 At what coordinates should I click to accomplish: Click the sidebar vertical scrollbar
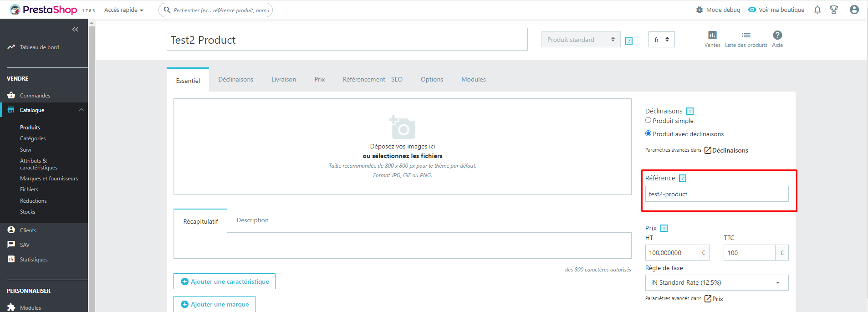click(92, 169)
